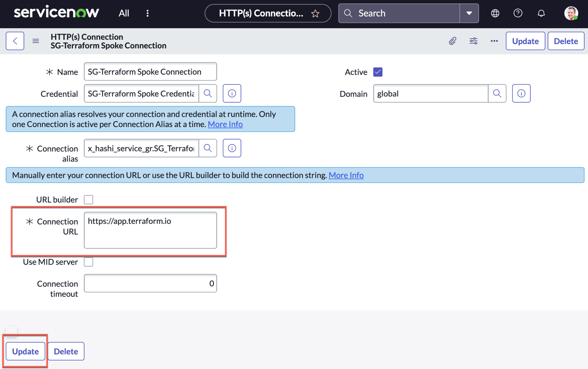Click the attachment icon in the toolbar
The height and width of the screenshot is (369, 588).
pos(452,41)
